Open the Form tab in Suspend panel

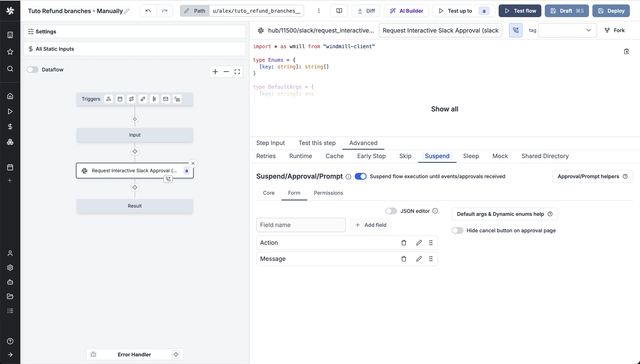(x=294, y=193)
